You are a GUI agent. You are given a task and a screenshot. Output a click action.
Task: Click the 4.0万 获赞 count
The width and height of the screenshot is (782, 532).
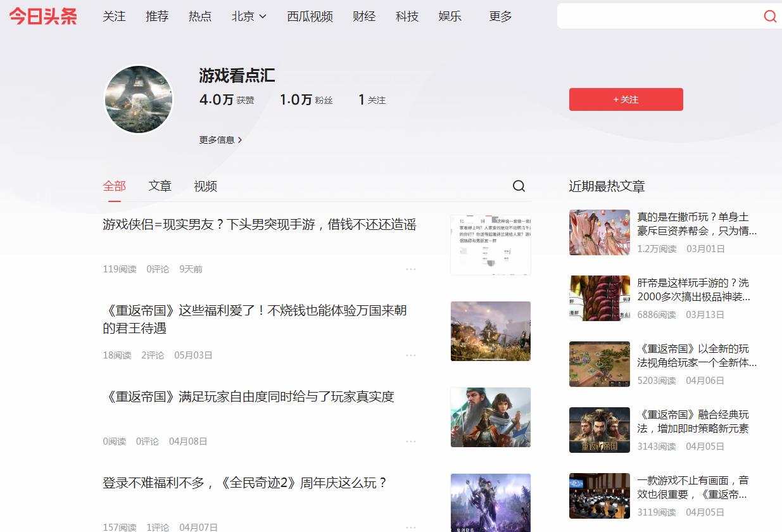click(227, 100)
